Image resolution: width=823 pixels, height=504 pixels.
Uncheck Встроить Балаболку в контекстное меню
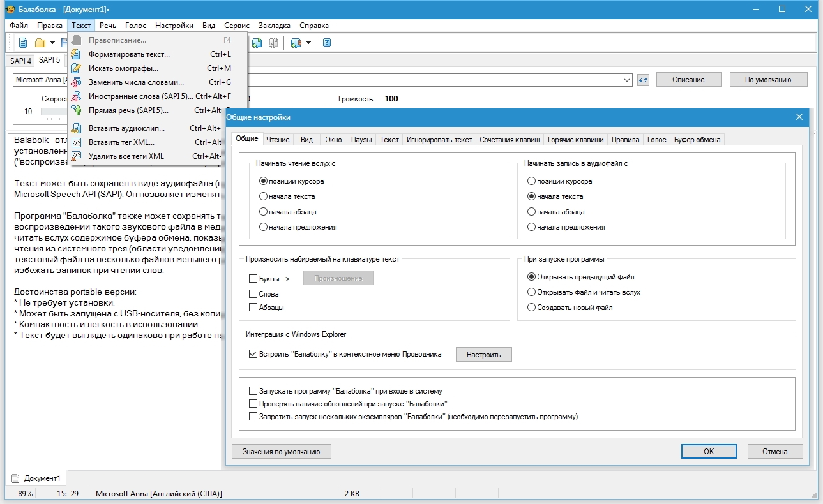click(253, 354)
